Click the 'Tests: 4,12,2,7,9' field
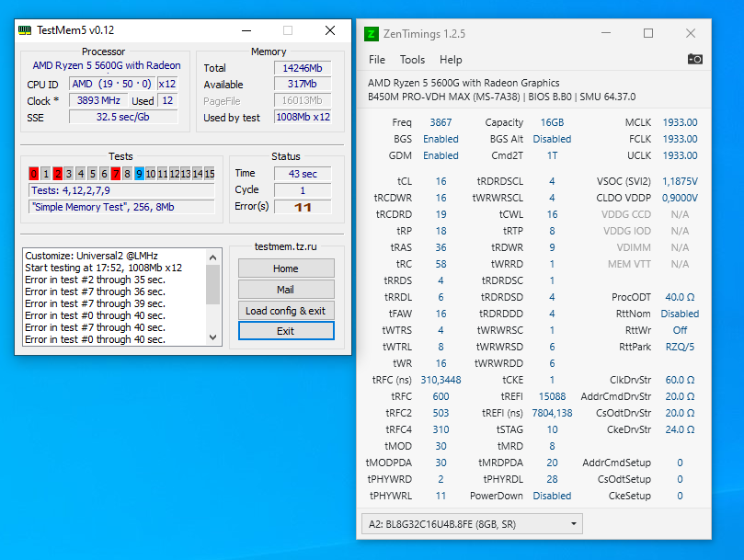 pyautogui.click(x=121, y=190)
